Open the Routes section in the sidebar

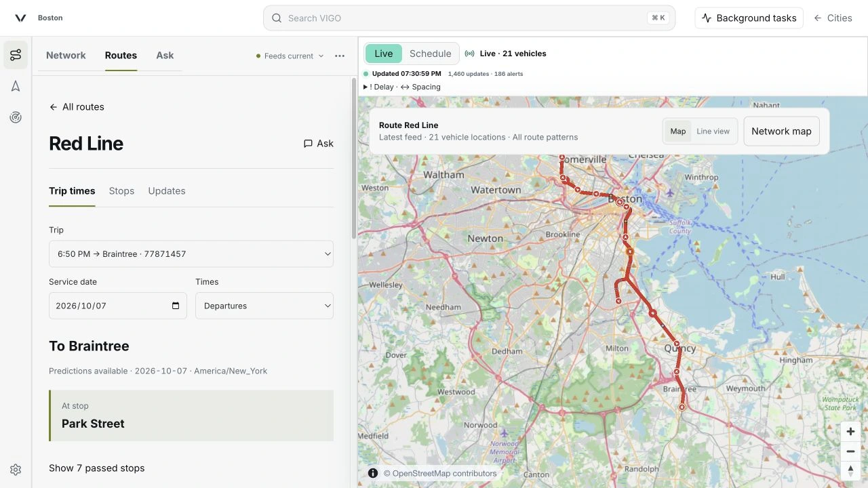16,55
